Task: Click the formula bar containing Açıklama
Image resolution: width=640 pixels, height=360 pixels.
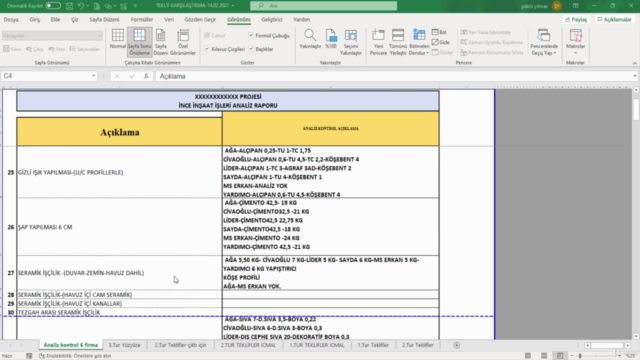Action: [x=393, y=76]
